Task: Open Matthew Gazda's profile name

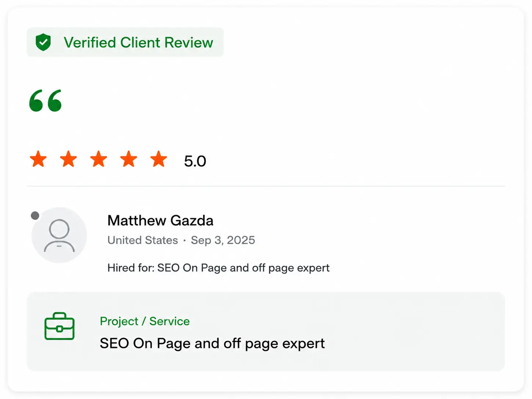Action: click(x=160, y=220)
